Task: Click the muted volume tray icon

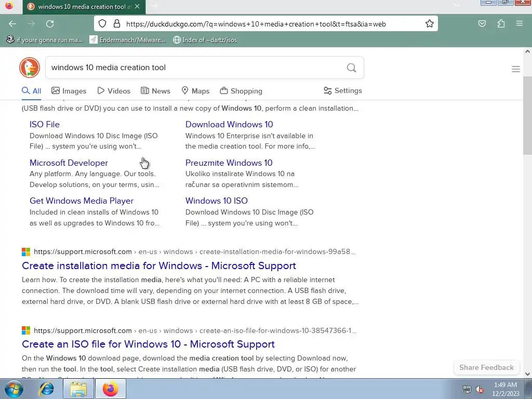Action: [x=480, y=390]
